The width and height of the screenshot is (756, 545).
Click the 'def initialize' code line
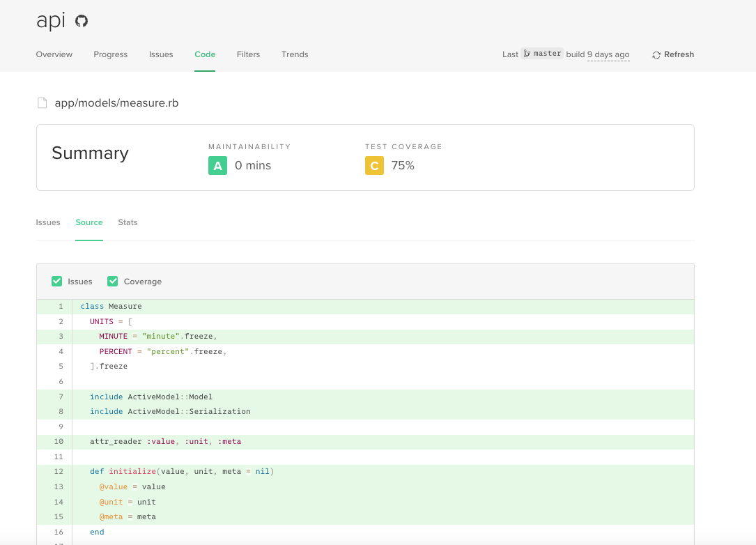click(182, 471)
